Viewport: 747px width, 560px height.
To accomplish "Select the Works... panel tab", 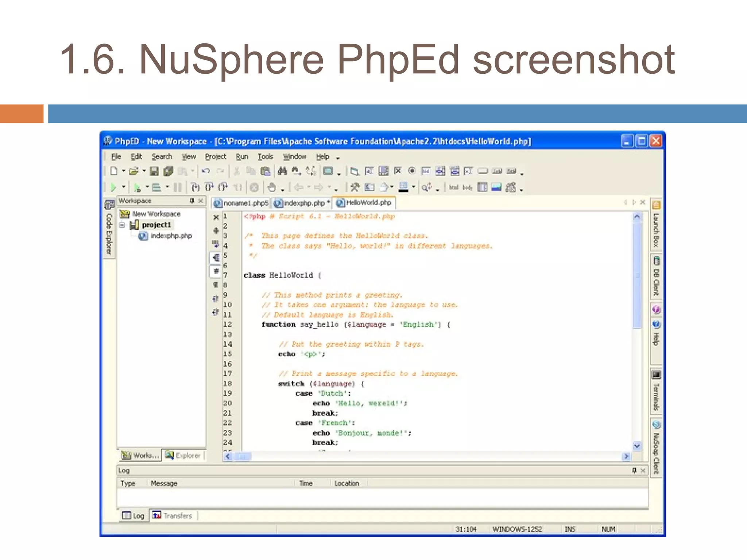I will click(x=140, y=455).
